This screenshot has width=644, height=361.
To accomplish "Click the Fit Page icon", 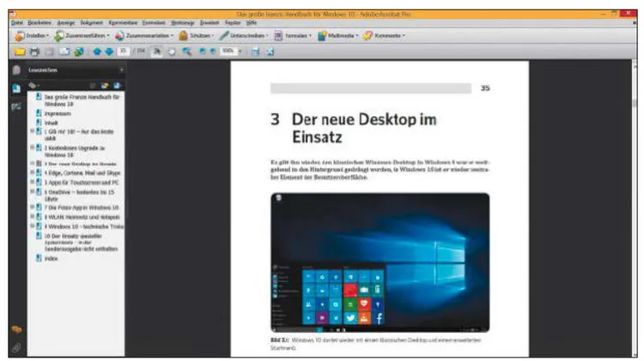I will (x=270, y=51).
